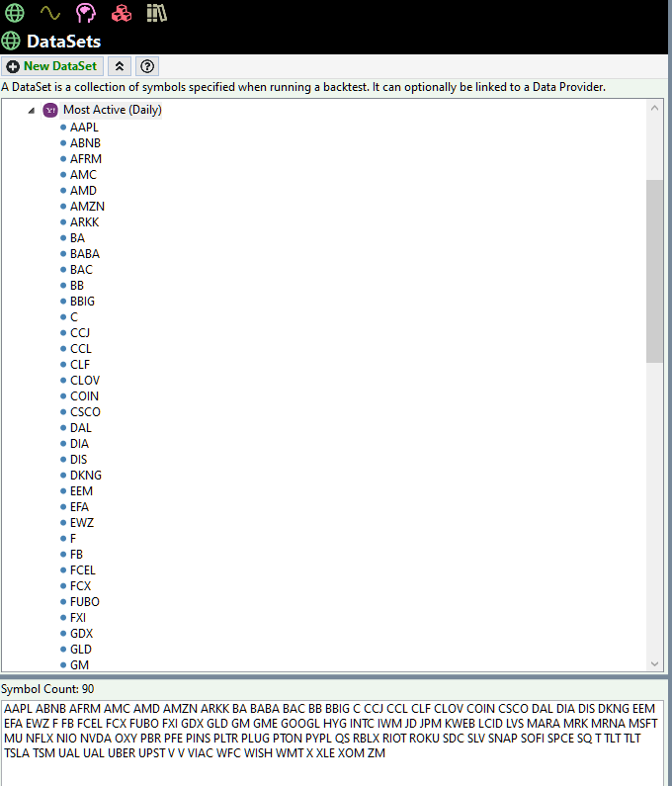Click the green globe DataSets icon in top bar
The height and width of the screenshot is (786, 672).
coord(14,13)
